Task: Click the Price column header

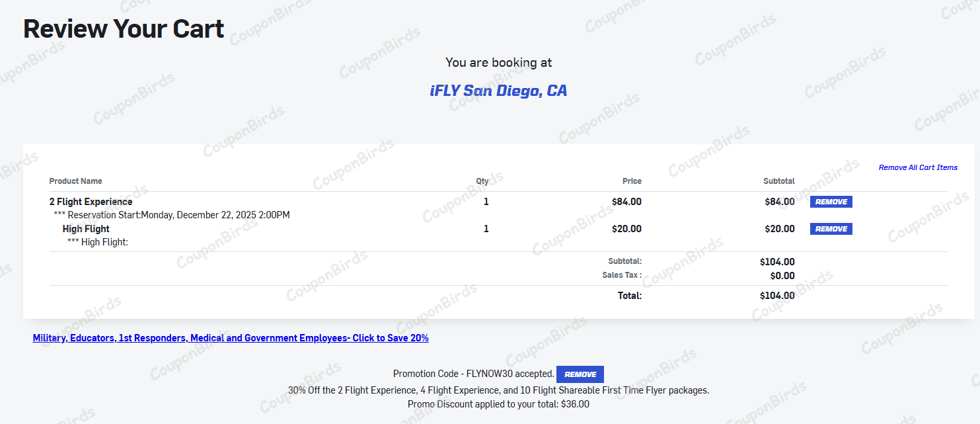Action: tap(632, 181)
